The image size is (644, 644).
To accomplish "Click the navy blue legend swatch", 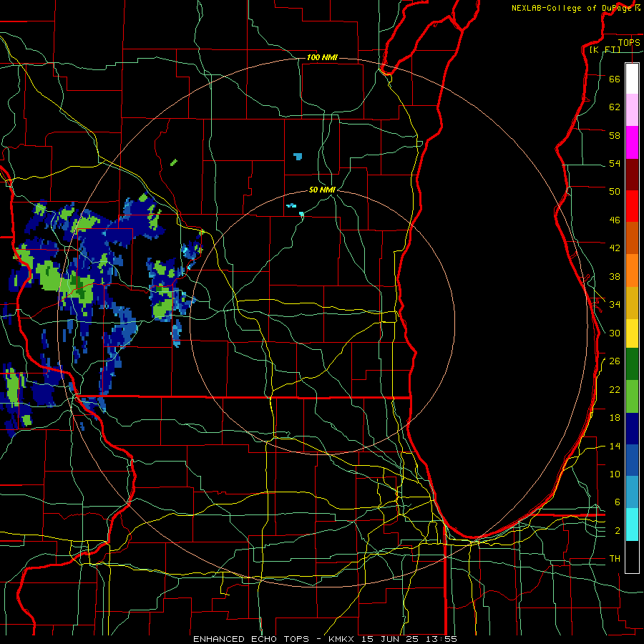I will [x=632, y=429].
